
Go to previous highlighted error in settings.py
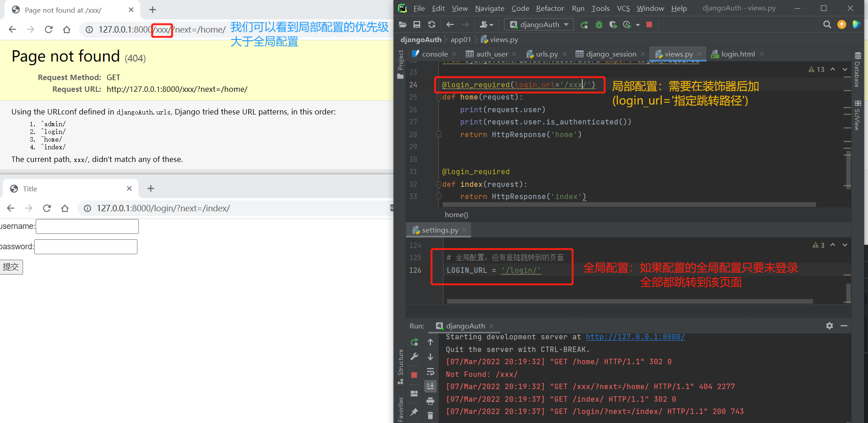[x=833, y=245]
